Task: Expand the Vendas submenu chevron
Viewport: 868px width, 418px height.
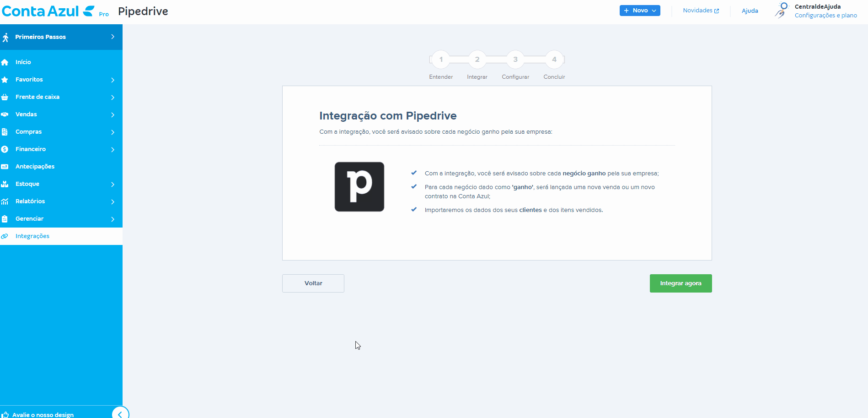Action: click(113, 114)
